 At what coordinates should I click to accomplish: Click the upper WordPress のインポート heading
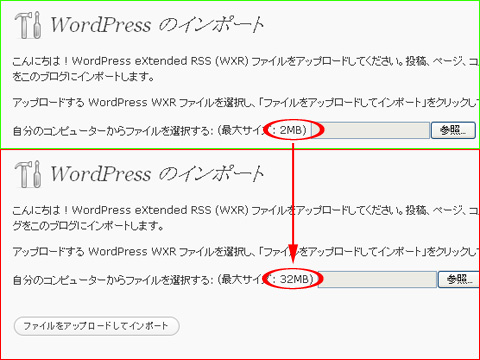157,25
